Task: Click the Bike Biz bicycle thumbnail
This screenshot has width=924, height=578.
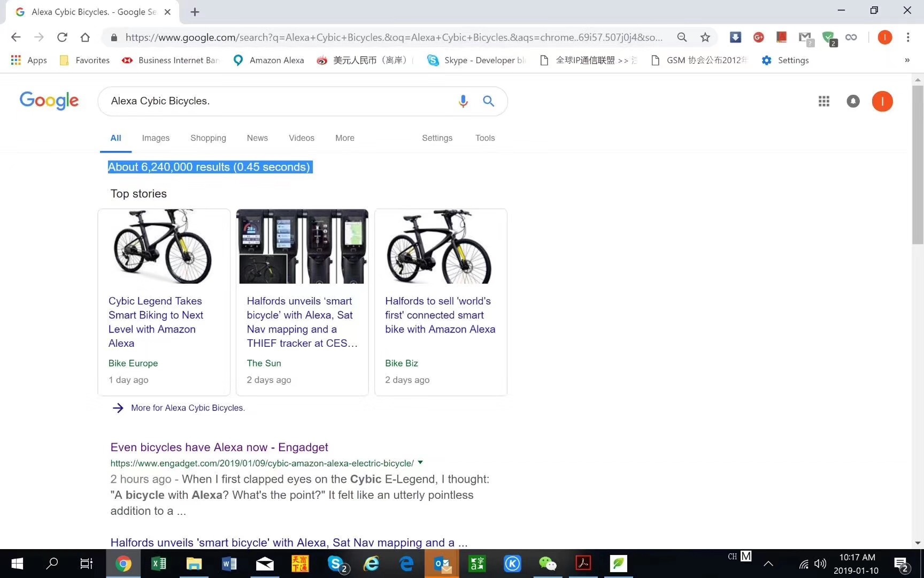Action: (x=441, y=247)
